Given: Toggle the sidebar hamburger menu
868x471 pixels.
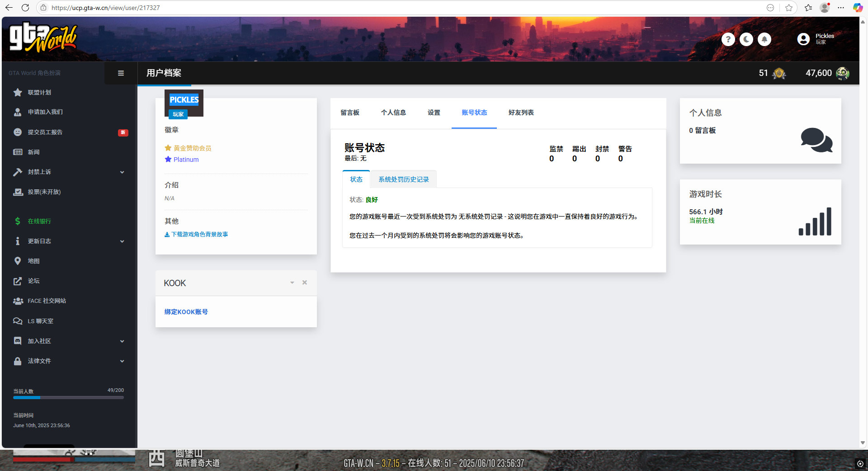Looking at the screenshot, I should pos(121,73).
